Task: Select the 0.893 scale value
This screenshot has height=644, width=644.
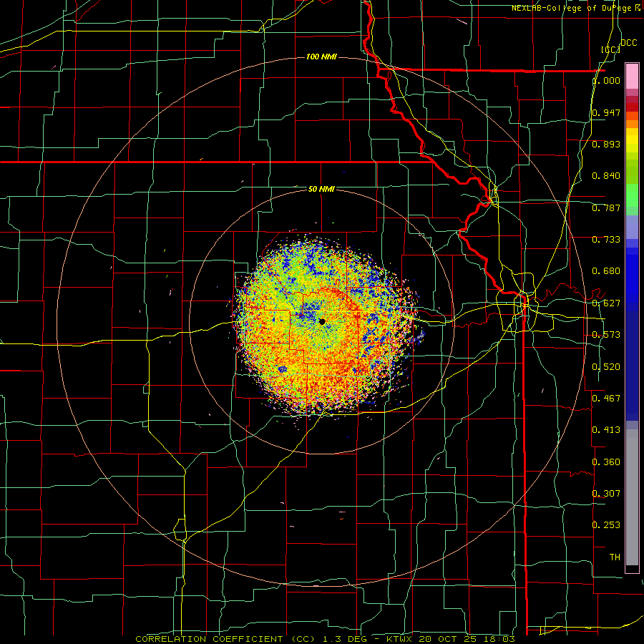Action: (606, 144)
